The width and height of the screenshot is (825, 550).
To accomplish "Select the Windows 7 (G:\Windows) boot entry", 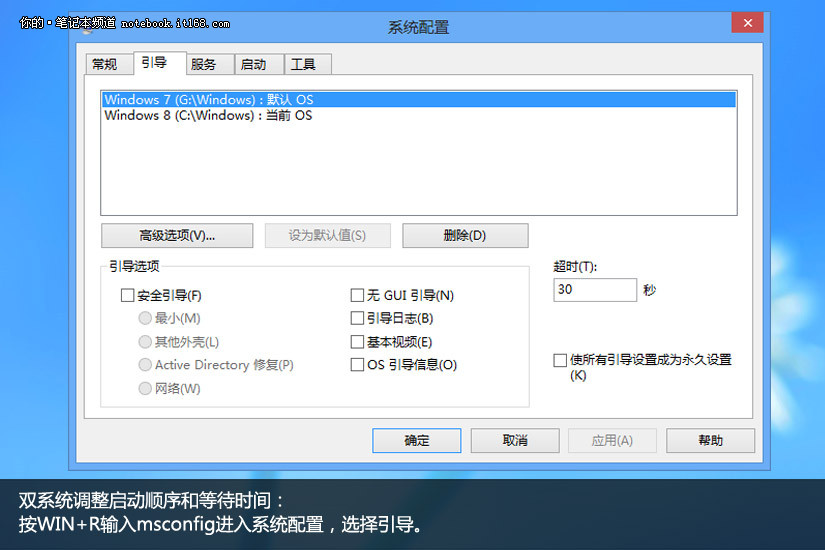I will point(209,100).
